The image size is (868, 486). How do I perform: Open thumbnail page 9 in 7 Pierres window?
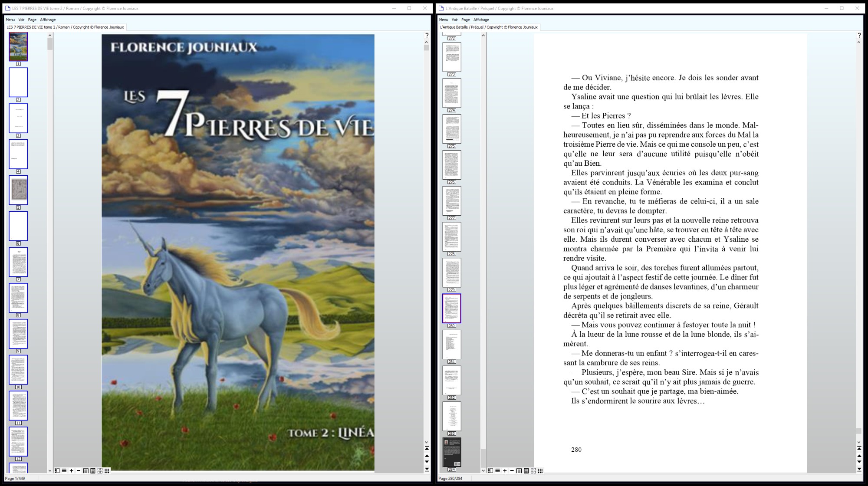pyautogui.click(x=18, y=334)
